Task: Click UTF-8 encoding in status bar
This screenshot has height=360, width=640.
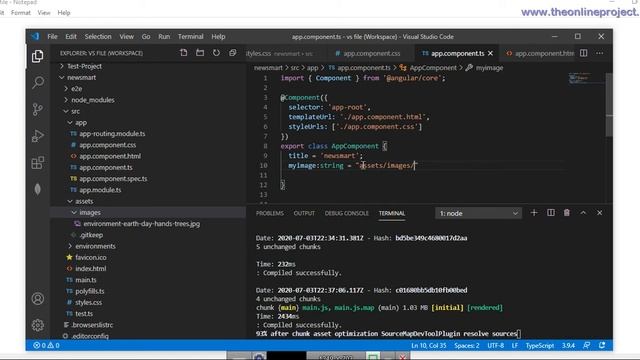Action: pyautogui.click(x=496, y=345)
